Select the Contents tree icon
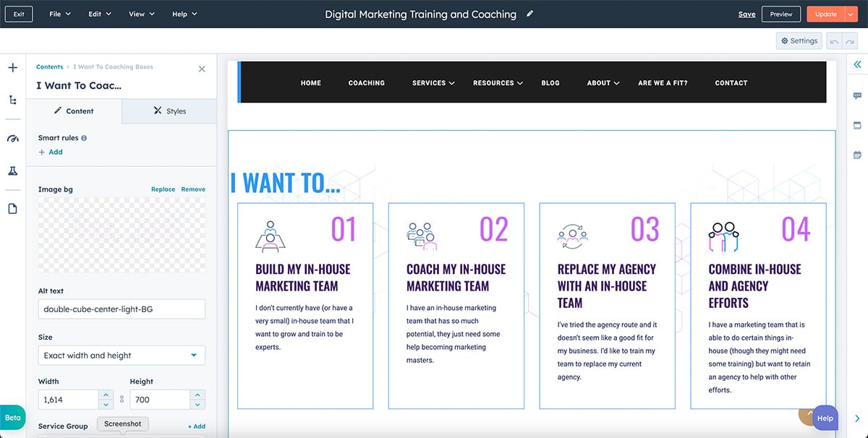 pos(12,98)
